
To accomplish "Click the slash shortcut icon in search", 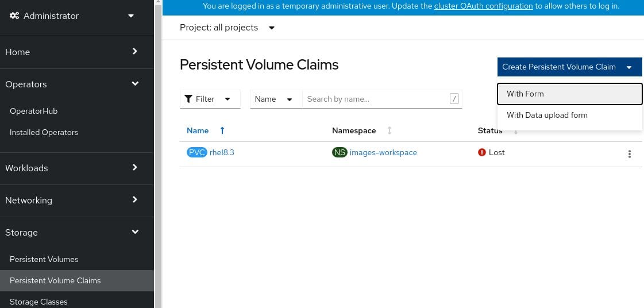I will click(454, 99).
